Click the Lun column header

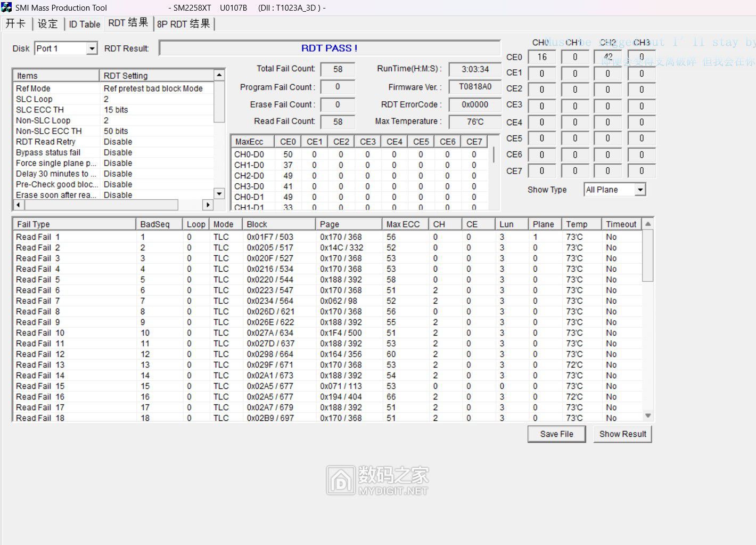pos(512,224)
